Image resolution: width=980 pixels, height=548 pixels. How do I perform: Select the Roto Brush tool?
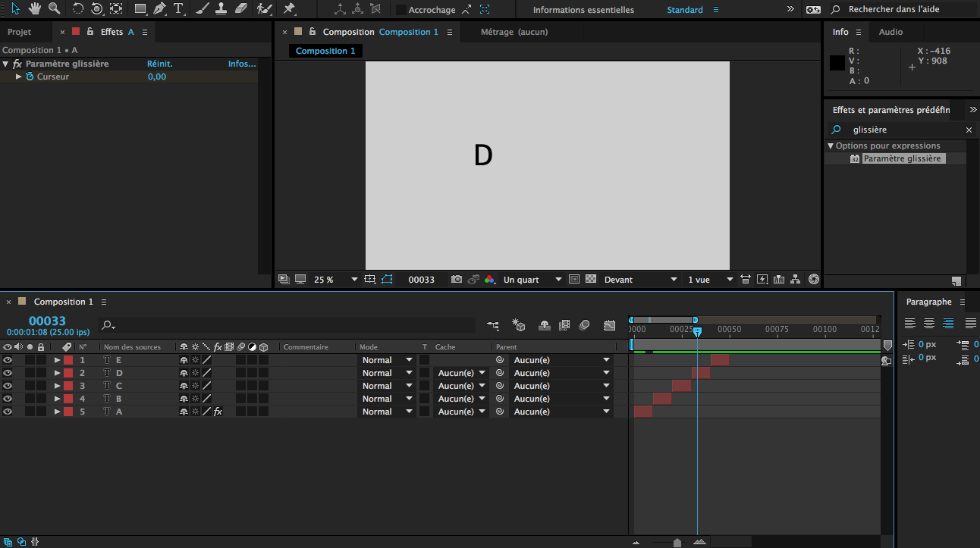pyautogui.click(x=264, y=9)
